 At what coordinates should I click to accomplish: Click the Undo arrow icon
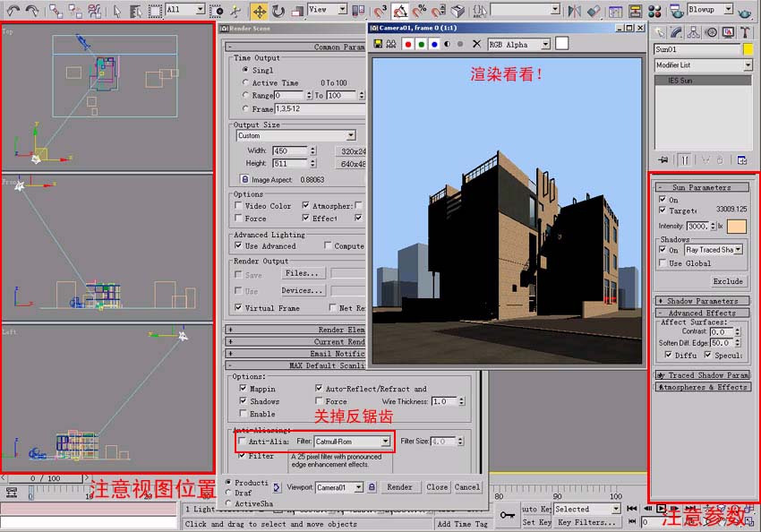13,11
